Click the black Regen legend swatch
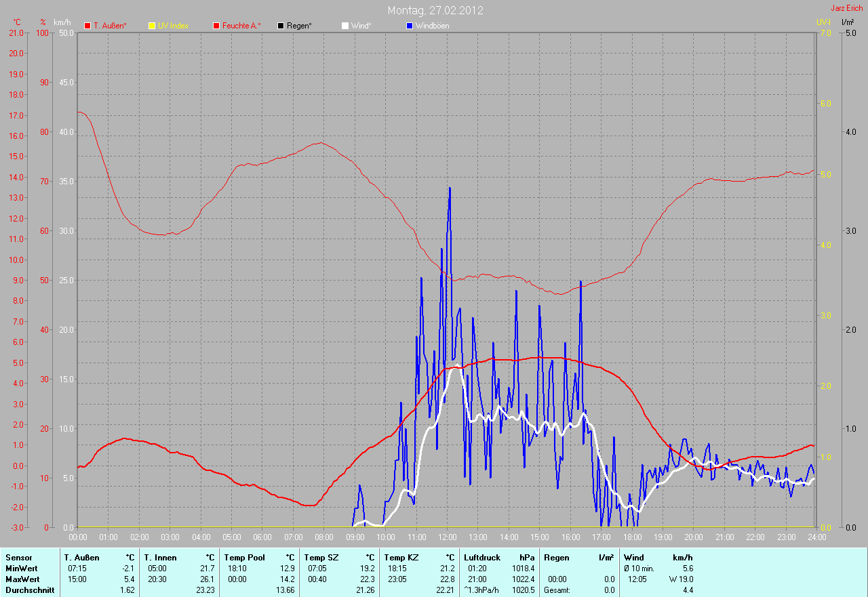This screenshot has height=597, width=868. point(281,26)
